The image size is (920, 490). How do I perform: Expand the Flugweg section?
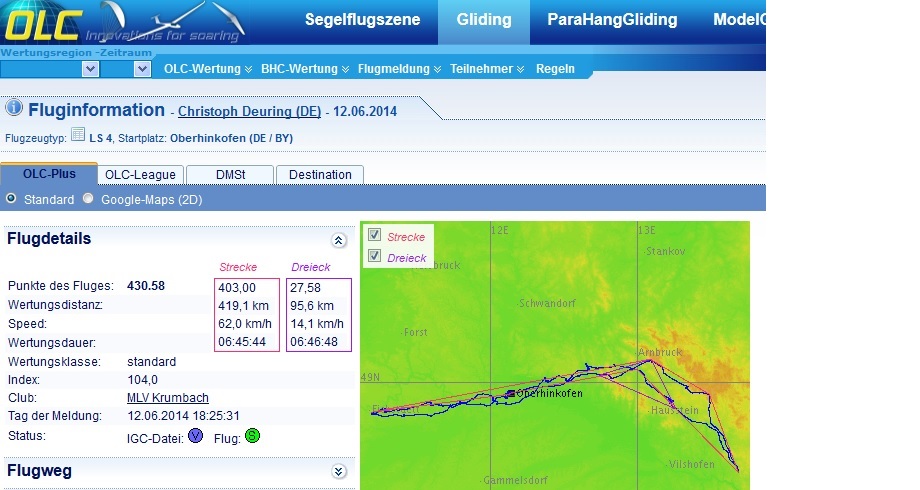pyautogui.click(x=338, y=471)
